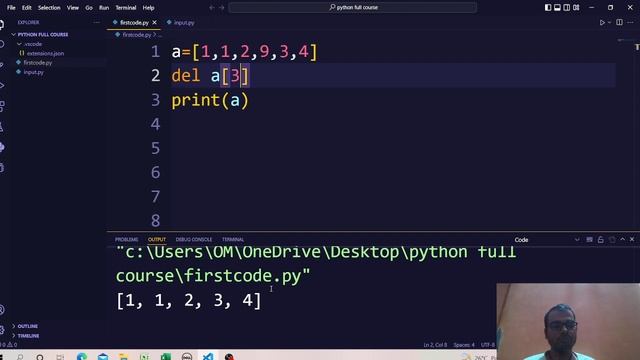The width and height of the screenshot is (640, 360).
Task: Click the 'Ln 2, Col 8' status entry
Action: pos(435,345)
